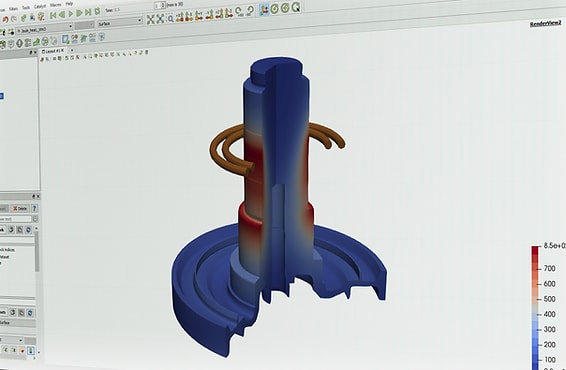The height and width of the screenshot is (370, 566).
Task: Click the Zoom to Data icon
Action: [160, 18]
